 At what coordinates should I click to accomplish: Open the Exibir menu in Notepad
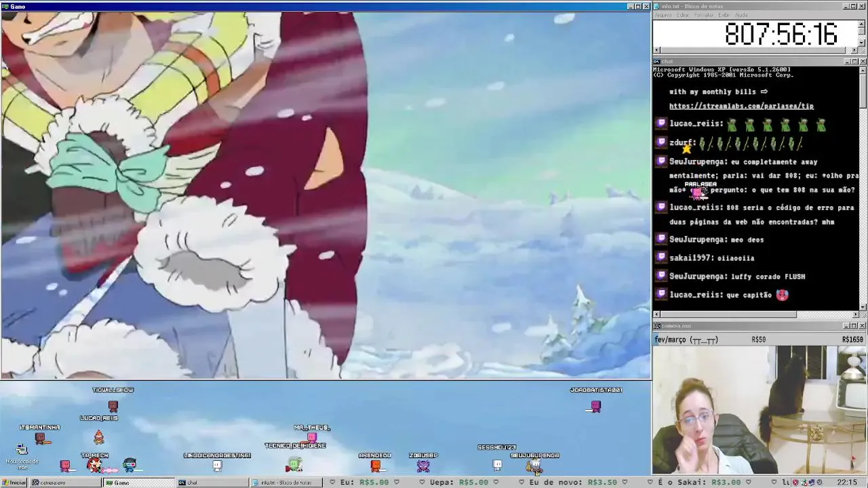point(724,15)
